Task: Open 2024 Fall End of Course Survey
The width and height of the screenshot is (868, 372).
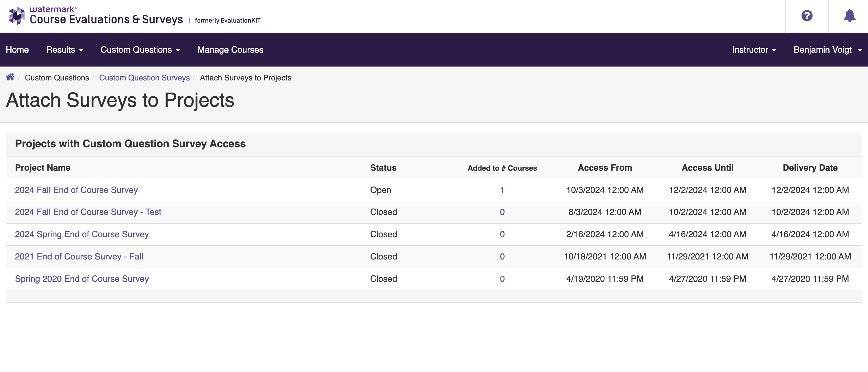Action: 76,190
